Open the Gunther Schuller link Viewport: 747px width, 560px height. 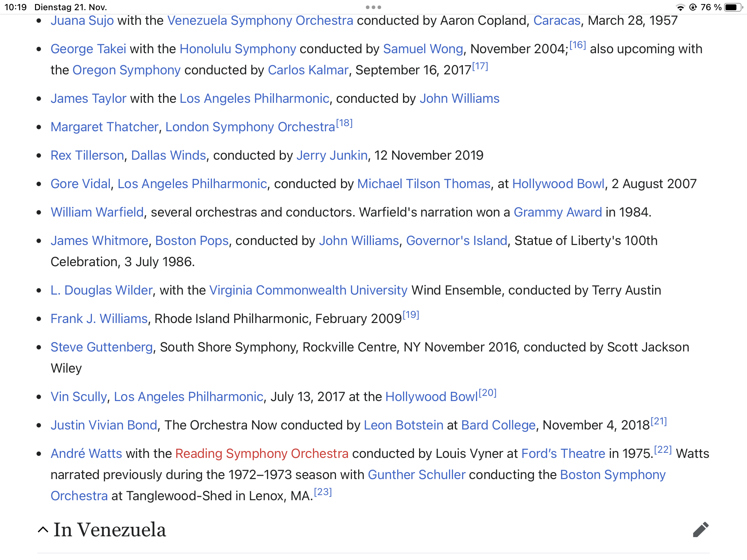[417, 475]
